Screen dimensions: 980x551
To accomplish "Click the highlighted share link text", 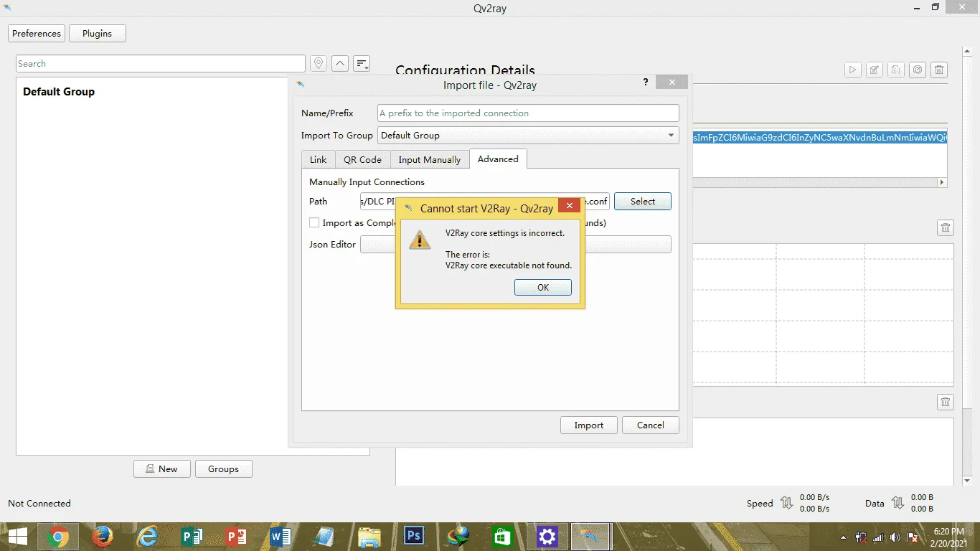I will (820, 138).
